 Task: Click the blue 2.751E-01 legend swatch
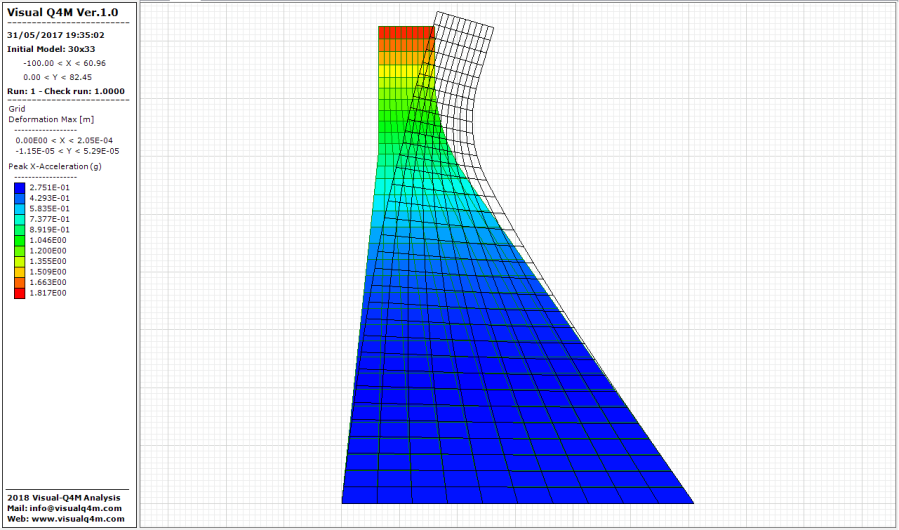tap(20, 188)
